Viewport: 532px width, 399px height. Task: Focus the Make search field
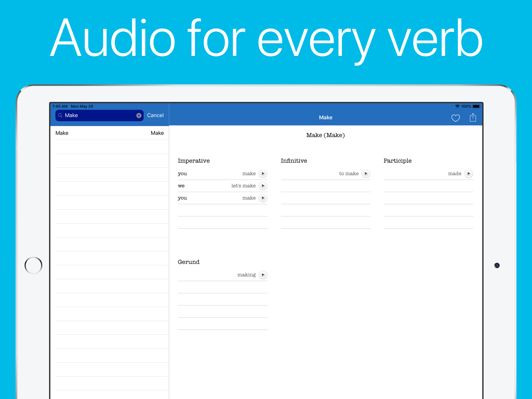coord(99,116)
